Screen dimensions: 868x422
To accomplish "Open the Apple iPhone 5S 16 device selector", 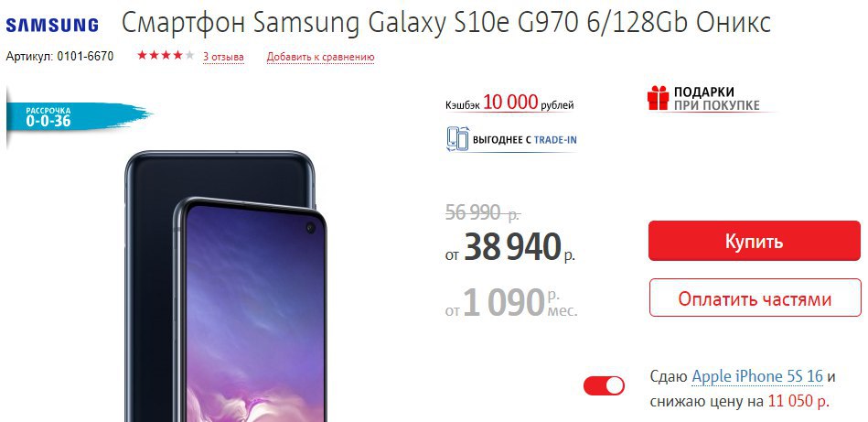I will click(757, 376).
